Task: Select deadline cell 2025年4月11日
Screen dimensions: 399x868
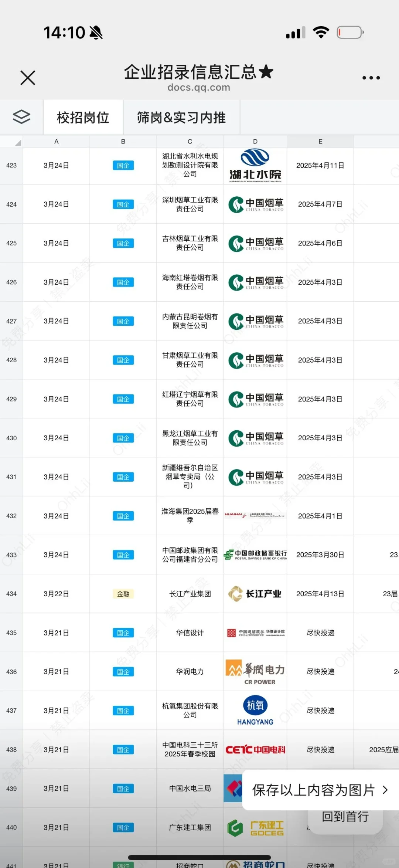Action: tap(320, 165)
